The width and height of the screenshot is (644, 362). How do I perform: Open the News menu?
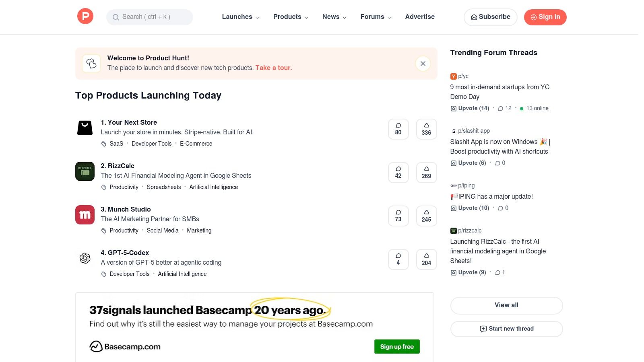coord(334,17)
